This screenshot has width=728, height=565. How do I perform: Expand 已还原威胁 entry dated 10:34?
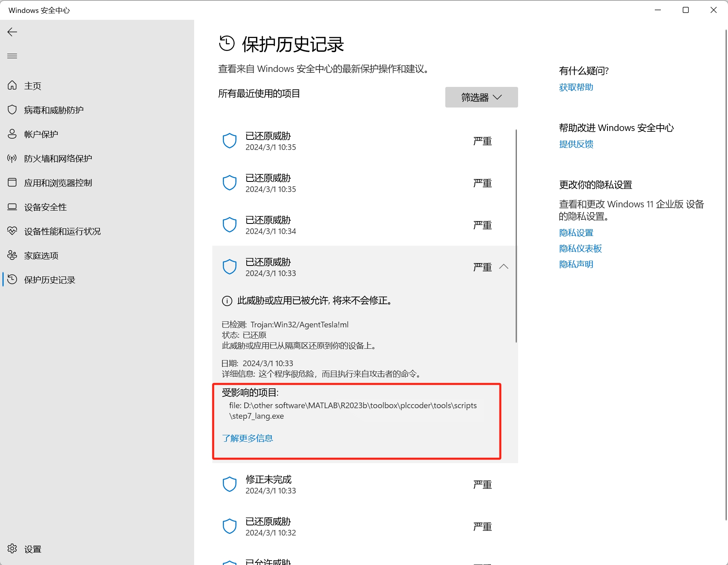[364, 225]
